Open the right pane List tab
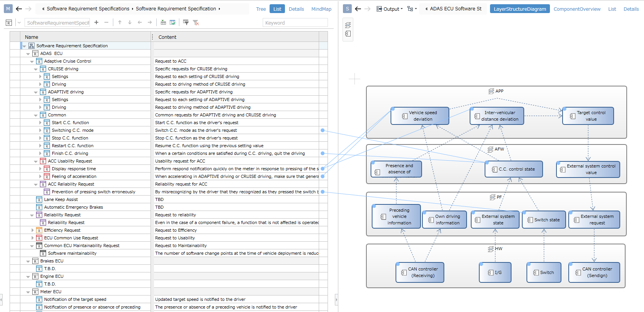This screenshot has width=644, height=312. (612, 9)
